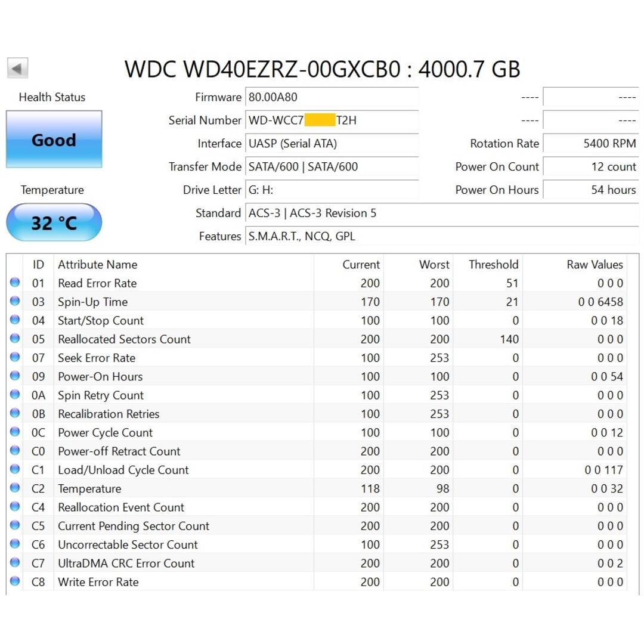Image resolution: width=644 pixels, height=644 pixels.
Task: Select the Spin-Up Time attribute name
Action: coord(93,302)
